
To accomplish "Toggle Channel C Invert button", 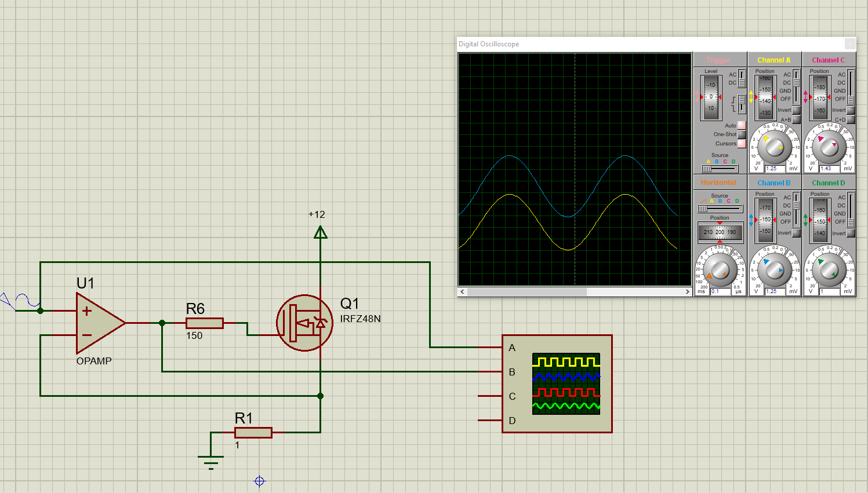I will coord(851,110).
